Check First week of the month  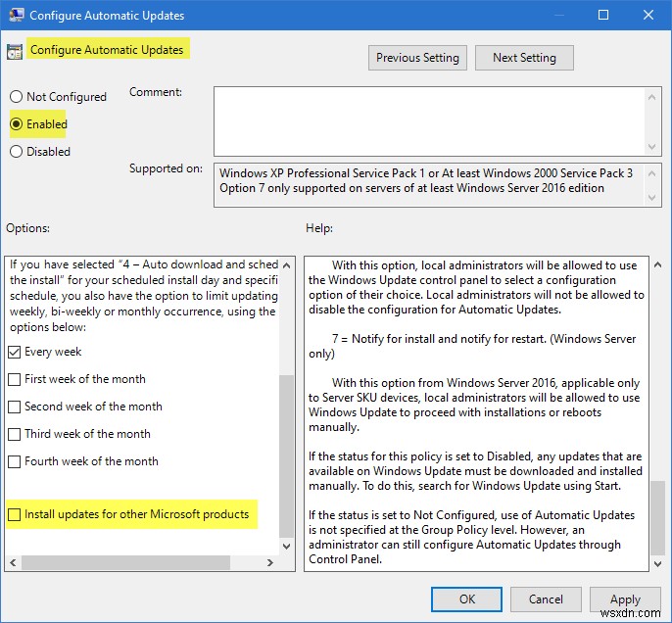[x=14, y=380]
